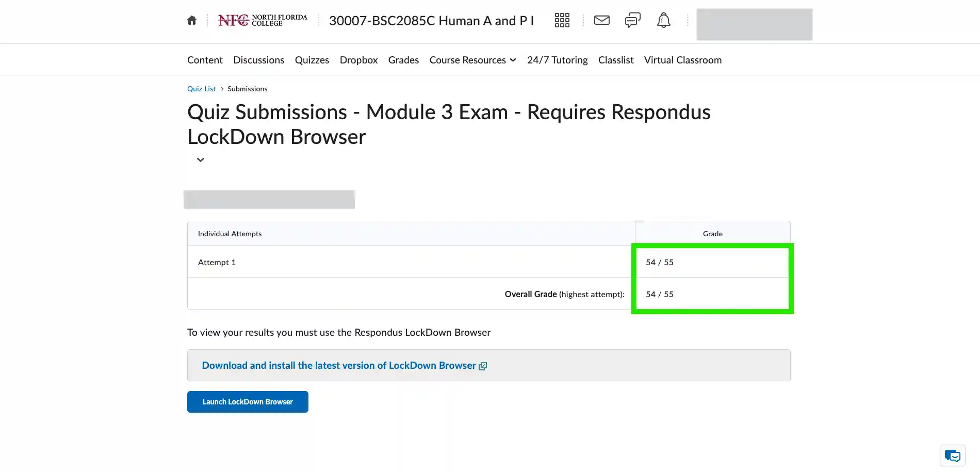Click the Overall Grade (highest attempt) label
Viewport: 980px width, 472px height.
click(x=564, y=295)
